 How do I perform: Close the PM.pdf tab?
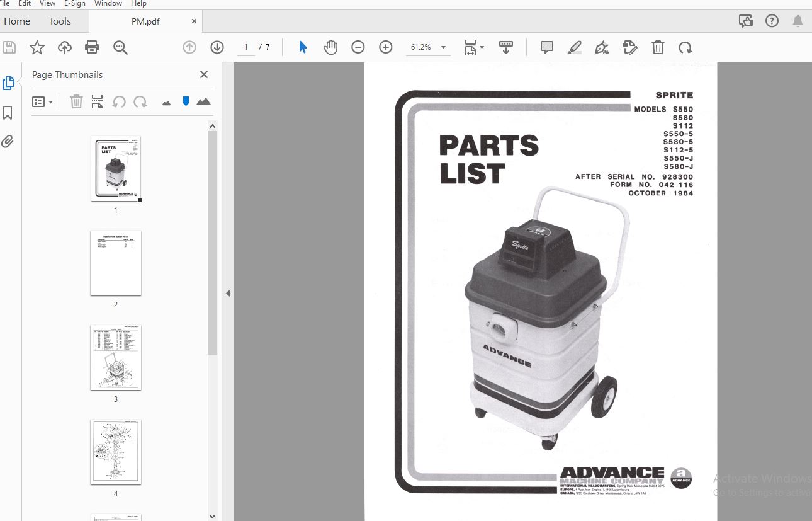click(x=195, y=21)
